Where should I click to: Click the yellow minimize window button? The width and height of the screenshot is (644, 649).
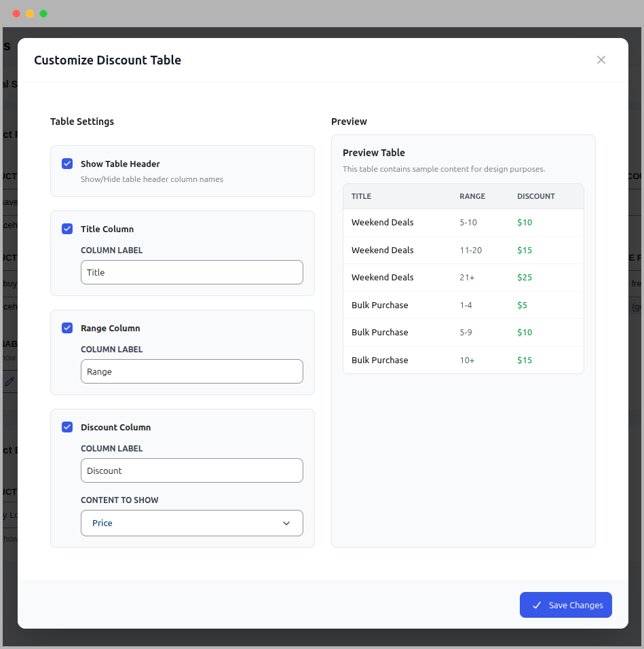pos(30,14)
